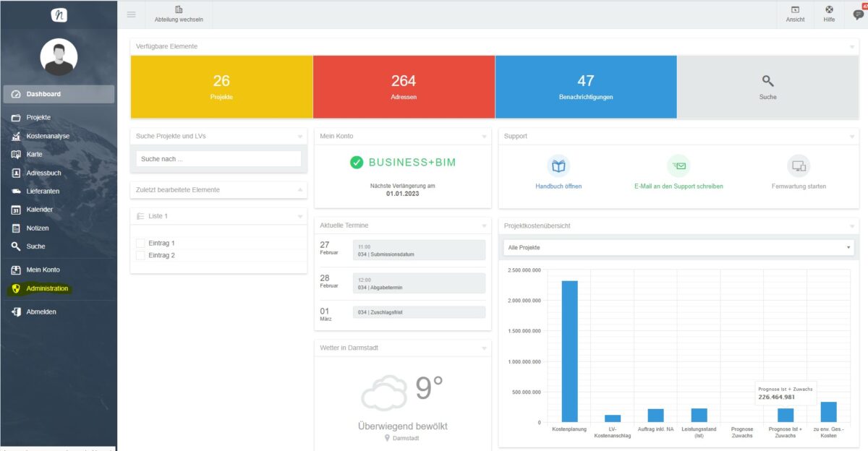Open the yellow 26 Projekte tile
The width and height of the screenshot is (868, 451).
point(221,87)
